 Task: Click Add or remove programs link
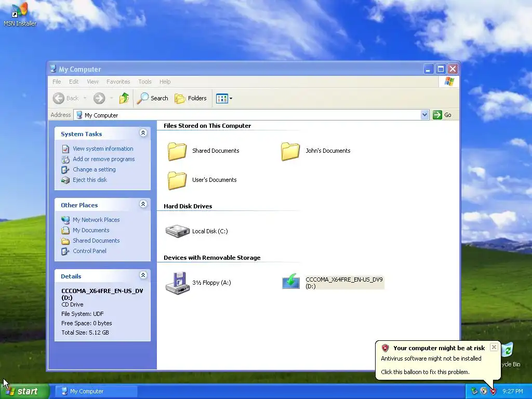(103, 159)
